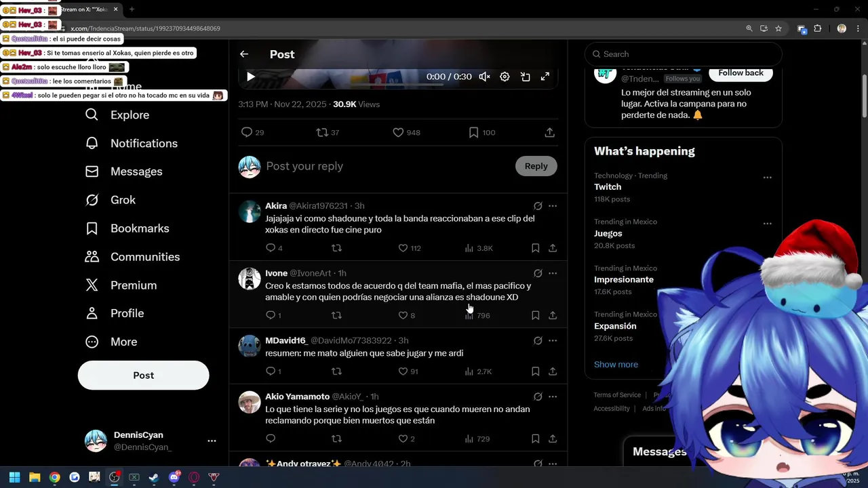Go back using the Post back arrow

244,54
